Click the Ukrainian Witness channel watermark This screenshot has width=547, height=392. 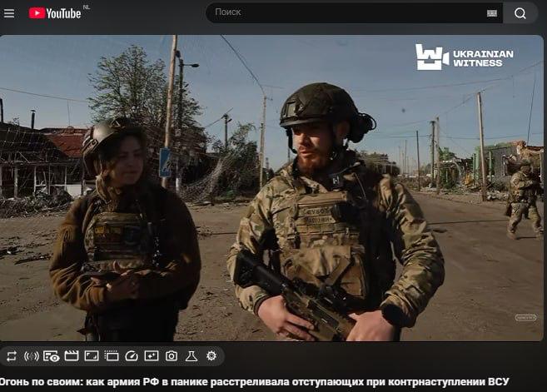click(465, 57)
